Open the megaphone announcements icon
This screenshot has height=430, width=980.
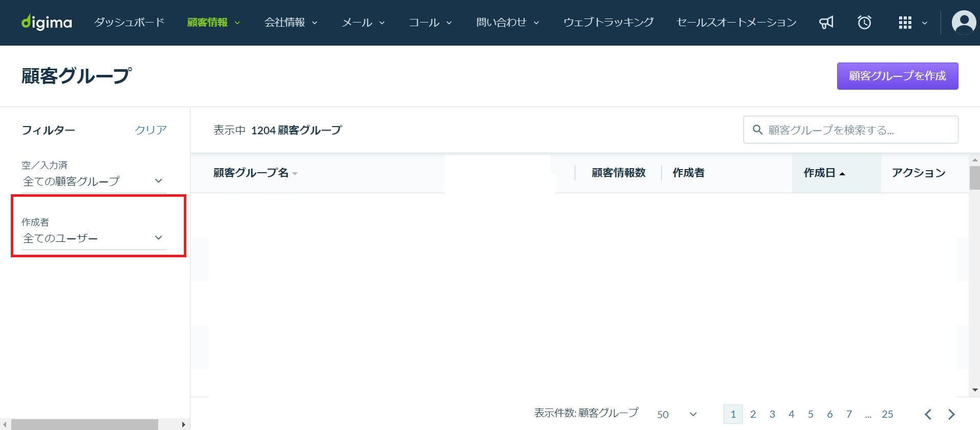(x=826, y=23)
